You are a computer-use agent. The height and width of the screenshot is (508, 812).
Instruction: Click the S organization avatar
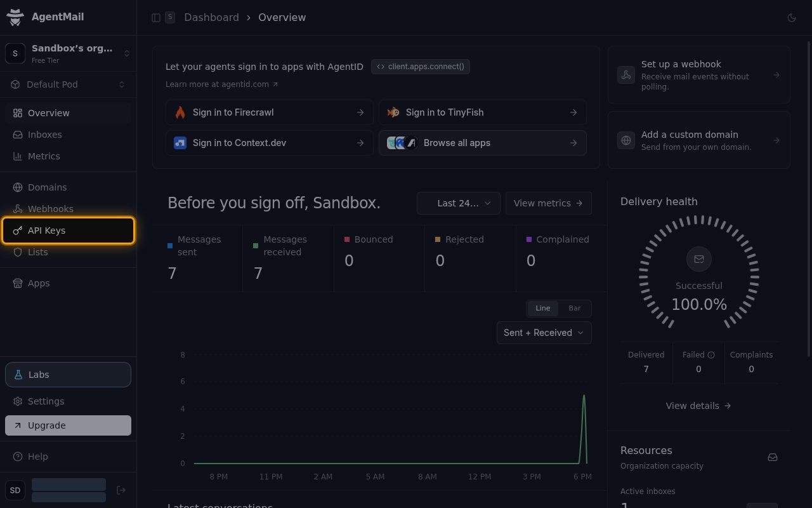15,53
